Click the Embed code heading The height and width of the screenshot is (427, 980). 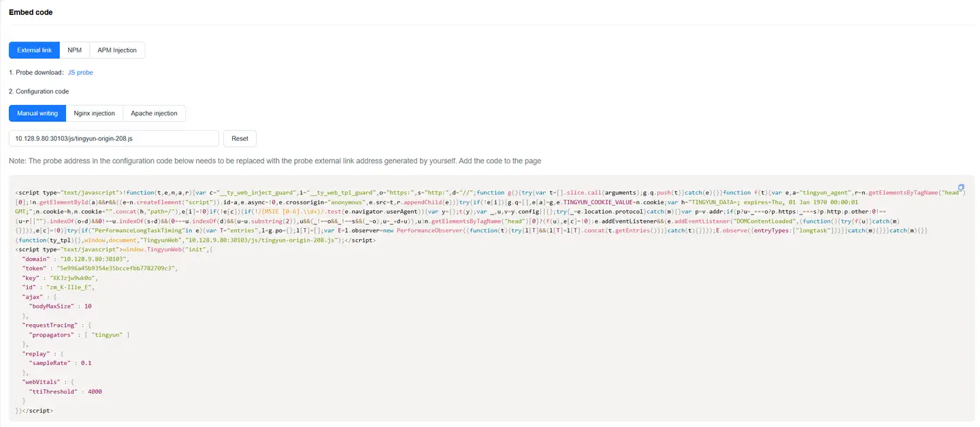31,12
